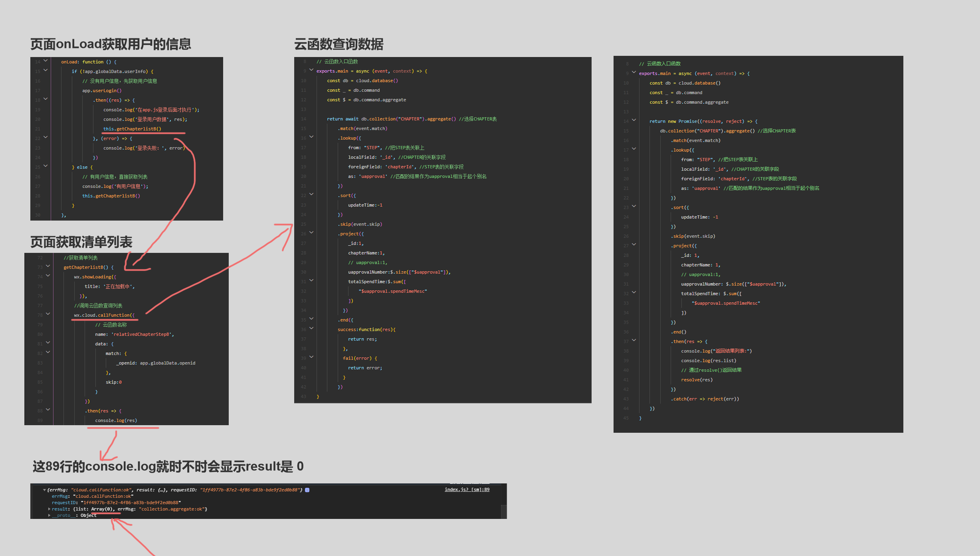Collapse the logged errMsg object triangle
This screenshot has height=556, width=980.
[x=44, y=490]
